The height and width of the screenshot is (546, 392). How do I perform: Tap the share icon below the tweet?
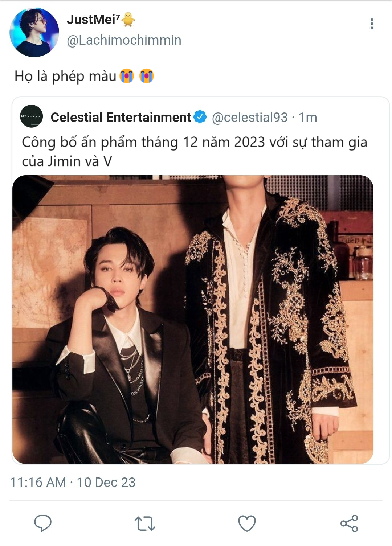pos(349,524)
